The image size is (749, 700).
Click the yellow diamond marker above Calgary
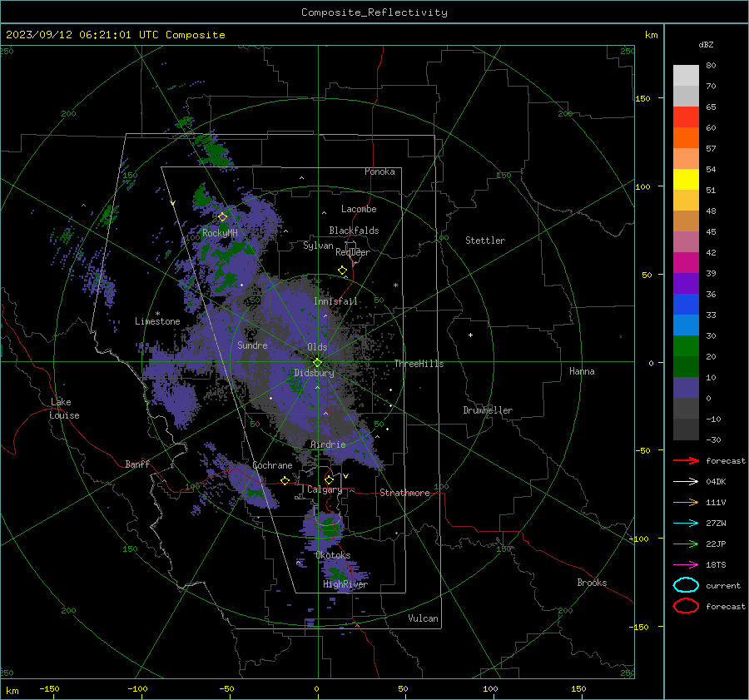(x=329, y=479)
